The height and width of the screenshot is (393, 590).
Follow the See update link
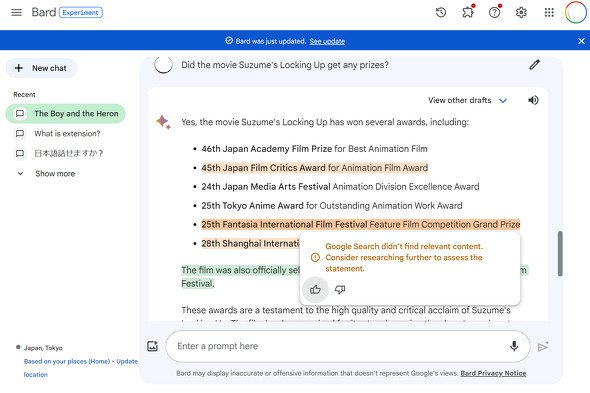pyautogui.click(x=327, y=41)
